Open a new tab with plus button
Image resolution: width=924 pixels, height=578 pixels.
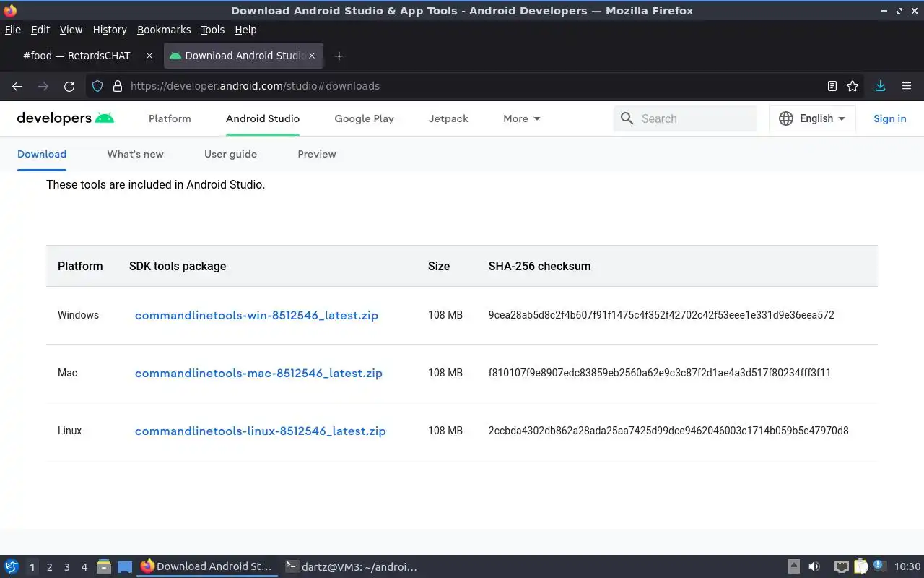pyautogui.click(x=339, y=56)
